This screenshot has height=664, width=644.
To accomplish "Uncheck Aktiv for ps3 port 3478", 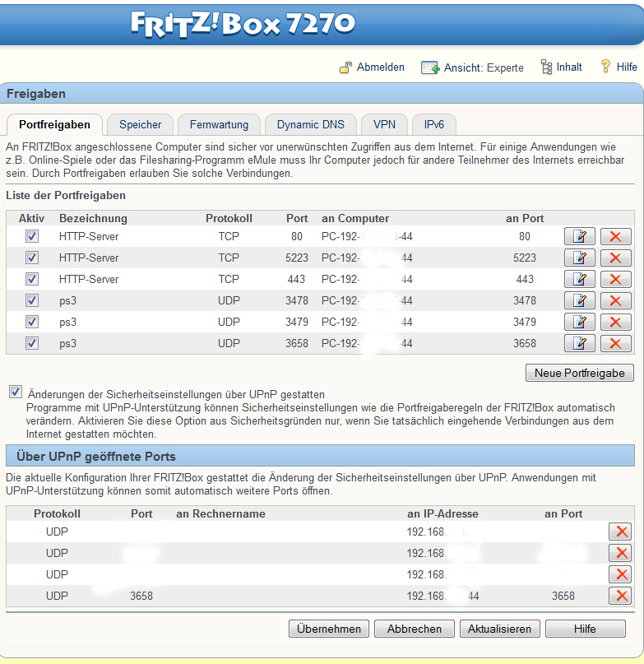I will pyautogui.click(x=32, y=300).
